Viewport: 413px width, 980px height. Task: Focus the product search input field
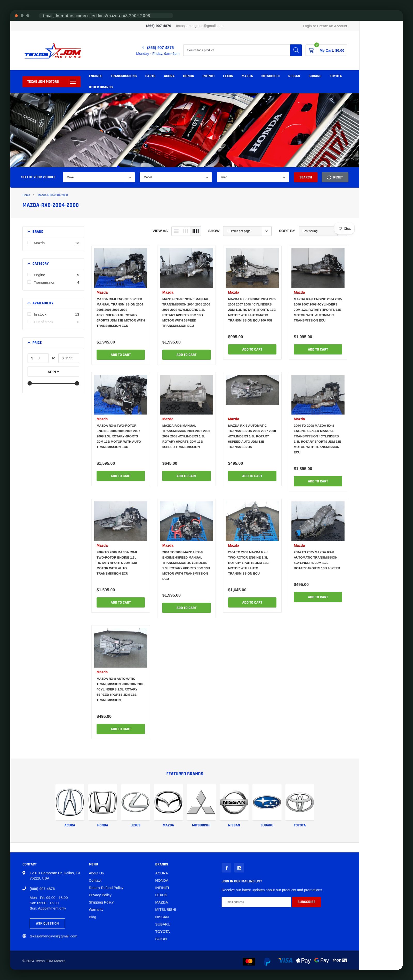click(236, 50)
